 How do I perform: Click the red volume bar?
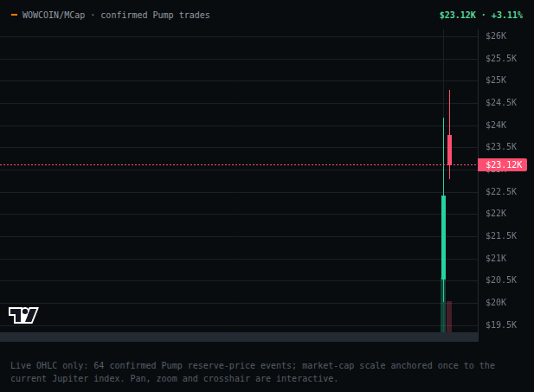[x=449, y=317]
